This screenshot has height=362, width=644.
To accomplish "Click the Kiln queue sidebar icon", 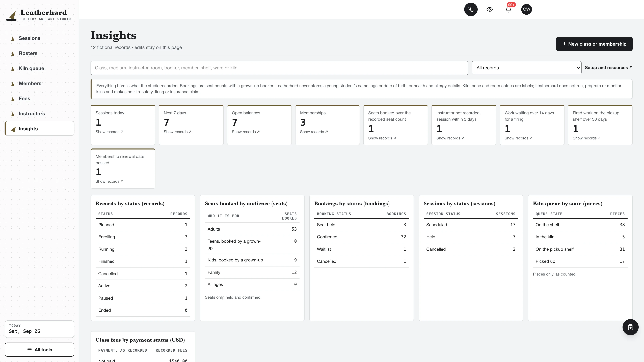I will [x=13, y=68].
